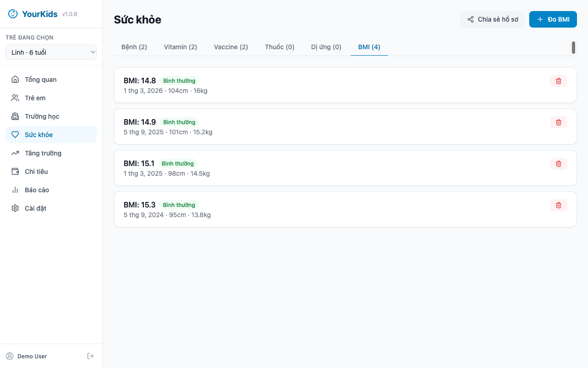
Task: Navigate to Tăng trưởng
Action: [x=51, y=153]
